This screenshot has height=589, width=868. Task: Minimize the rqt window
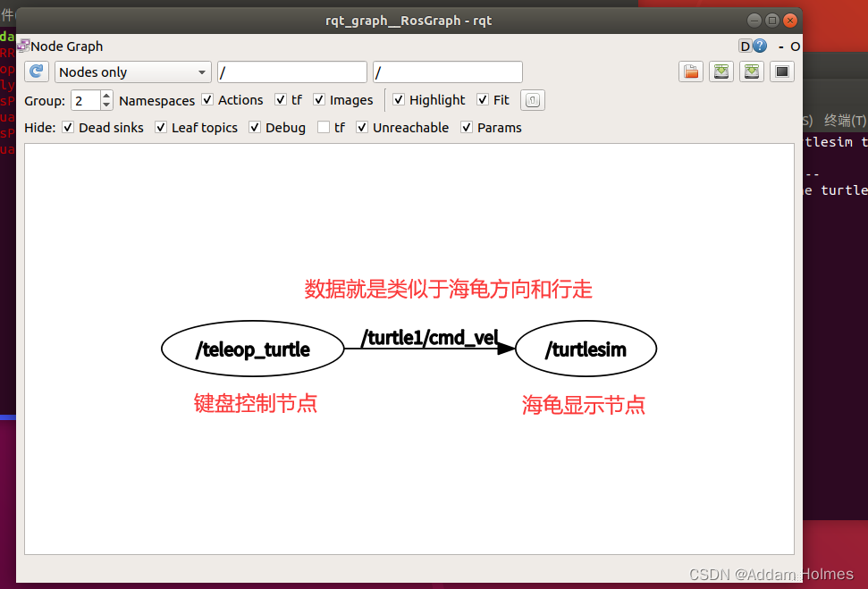(754, 21)
